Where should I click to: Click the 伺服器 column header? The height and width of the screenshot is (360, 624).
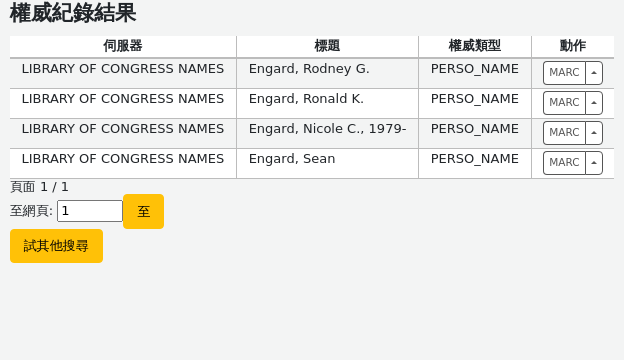coord(123,46)
